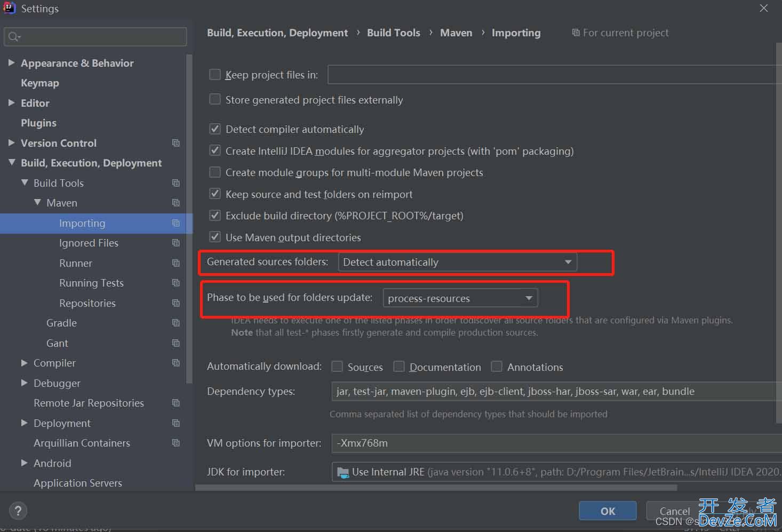Enable automatic download of Documentation

(399, 367)
